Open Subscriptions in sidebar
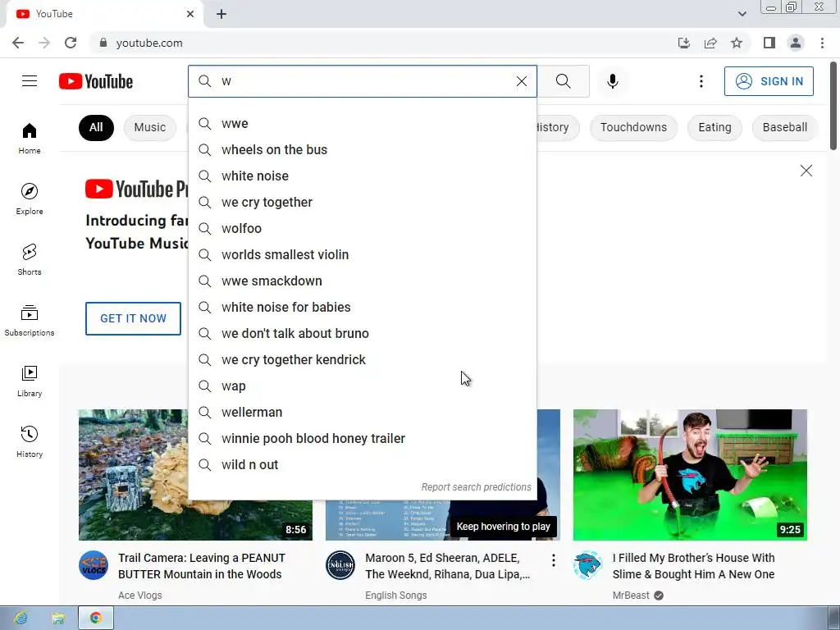 30,320
